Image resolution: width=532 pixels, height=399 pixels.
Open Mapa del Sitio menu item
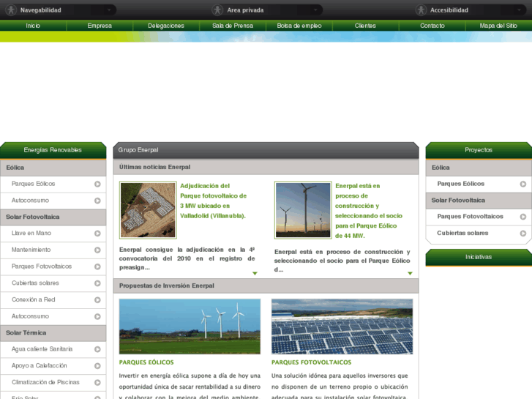click(x=498, y=26)
